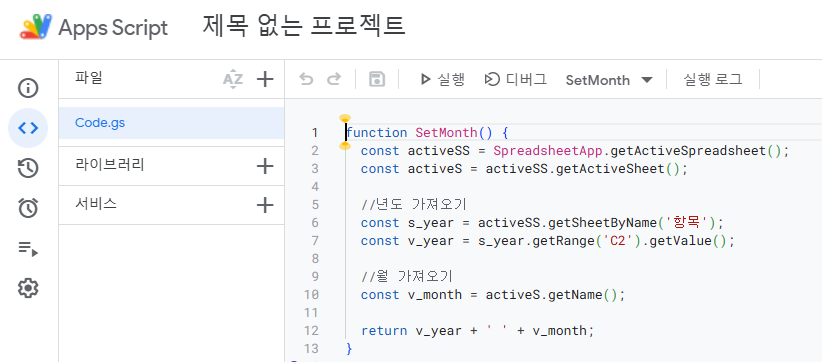Click the 라이브러리 section label

(x=110, y=165)
